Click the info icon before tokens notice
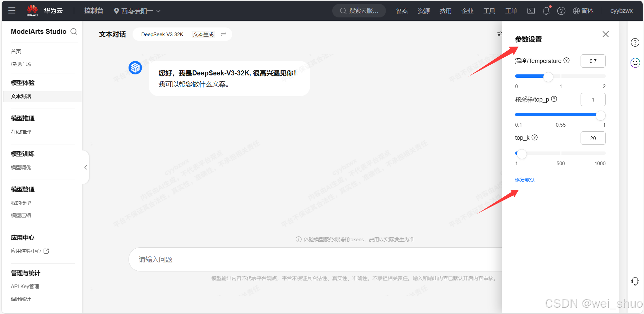 pyautogui.click(x=298, y=239)
